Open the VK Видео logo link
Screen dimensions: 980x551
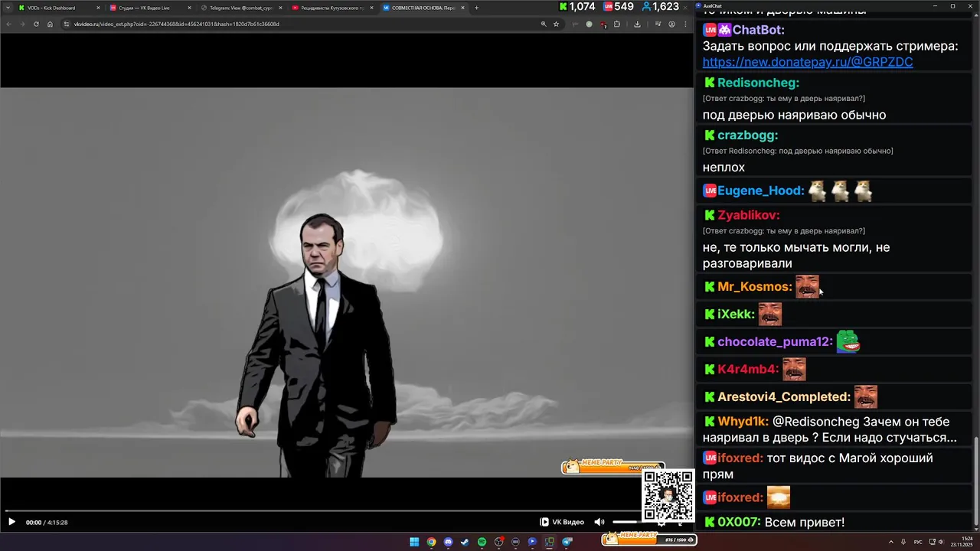pos(562,522)
